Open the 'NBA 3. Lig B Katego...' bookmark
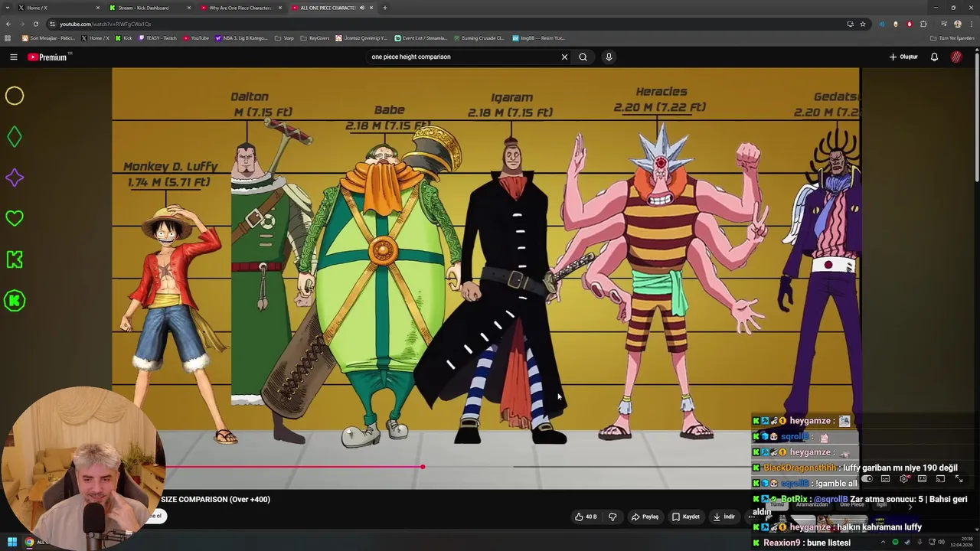Screen dimensions: 980x551 [242, 37]
